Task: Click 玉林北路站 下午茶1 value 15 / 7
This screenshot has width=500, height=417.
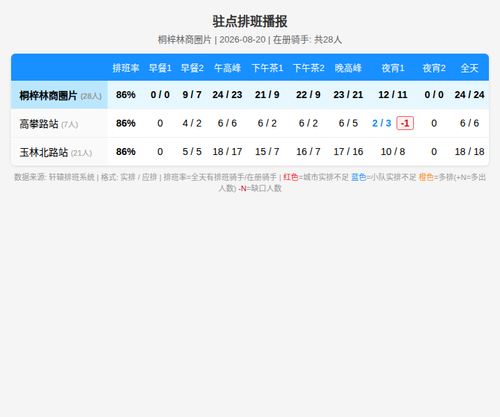Action: pyautogui.click(x=267, y=152)
